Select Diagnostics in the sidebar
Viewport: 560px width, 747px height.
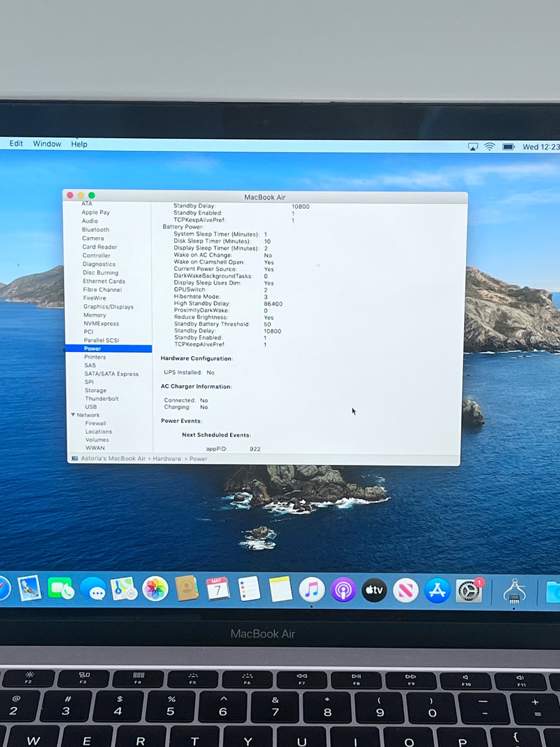click(99, 264)
